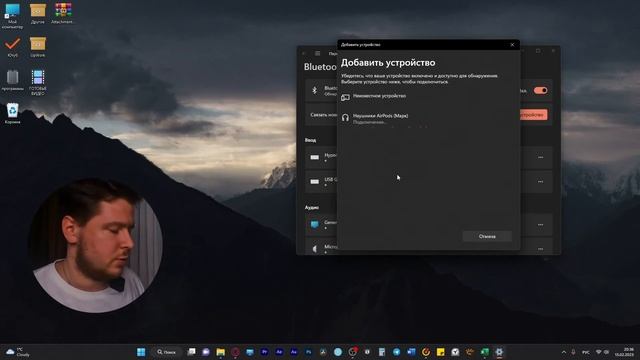Click the Settings gear taskbar icon
Viewport: 640px width, 360px height.
499,352
